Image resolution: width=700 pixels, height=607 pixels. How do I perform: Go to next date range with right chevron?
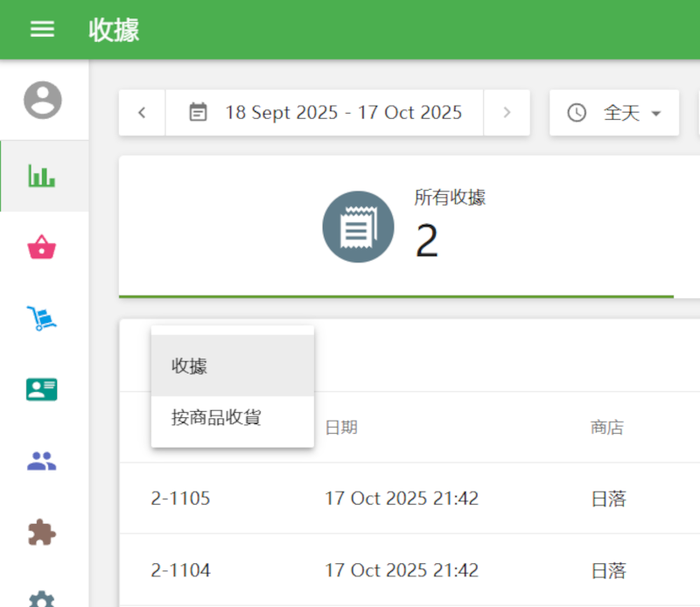click(x=507, y=112)
